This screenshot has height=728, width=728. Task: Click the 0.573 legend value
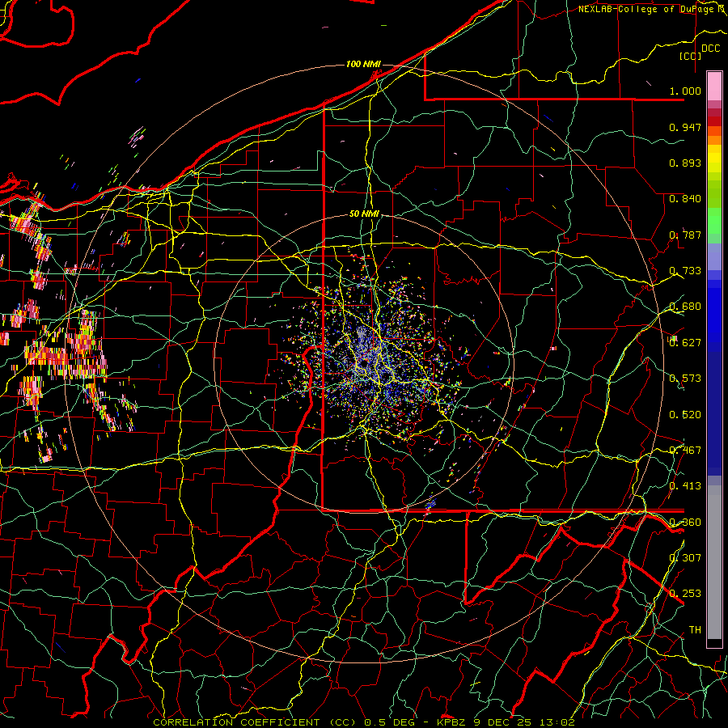click(685, 379)
